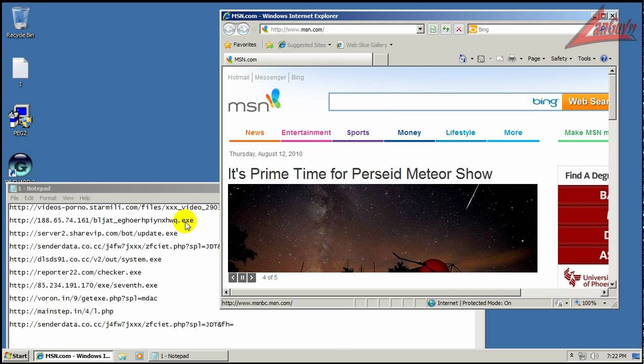Click the IE vertical scrollbar down arrow
Image resolution: width=644 pixels, height=364 pixels.
[x=613, y=285]
